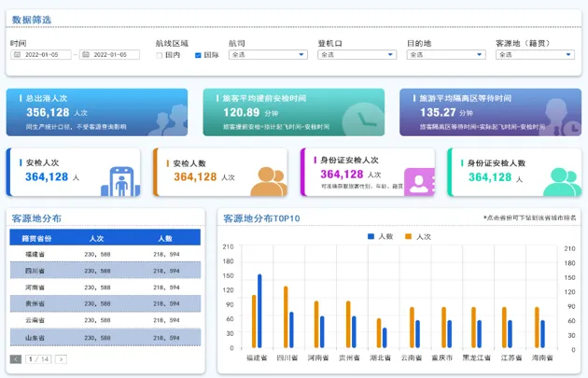Viewport: 588px width, 378px height.
Task: Toggle the blue 人数 legend swatch
Action: click(x=371, y=236)
